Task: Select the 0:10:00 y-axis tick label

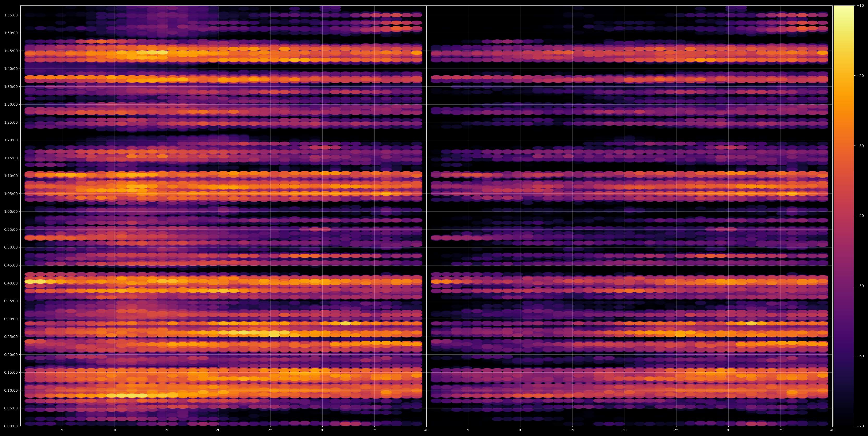Action: click(x=11, y=390)
